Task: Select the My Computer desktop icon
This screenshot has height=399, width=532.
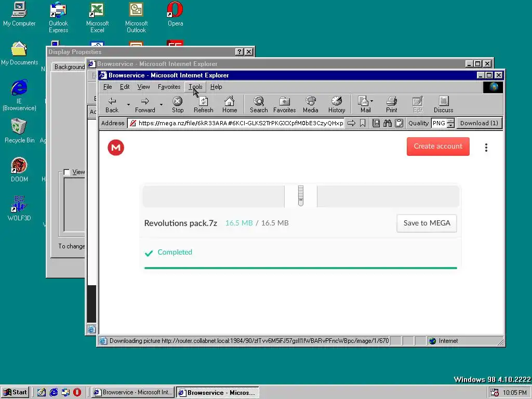Action: 19,14
